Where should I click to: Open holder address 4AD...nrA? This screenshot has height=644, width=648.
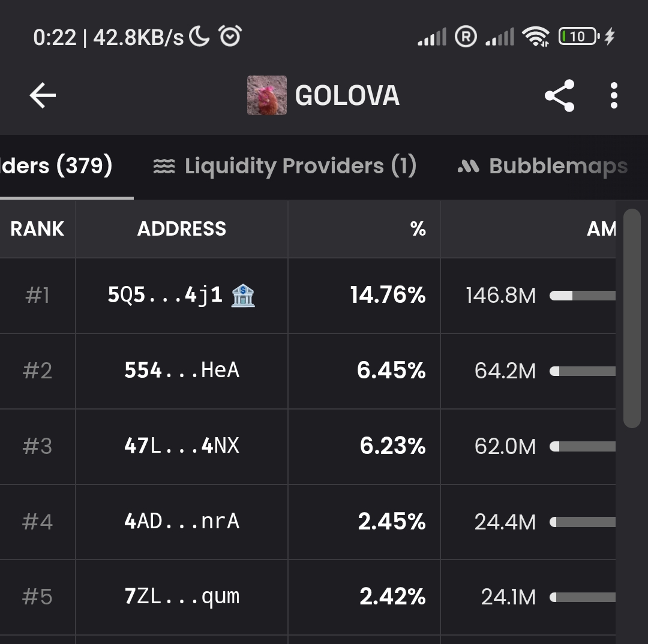point(182,522)
